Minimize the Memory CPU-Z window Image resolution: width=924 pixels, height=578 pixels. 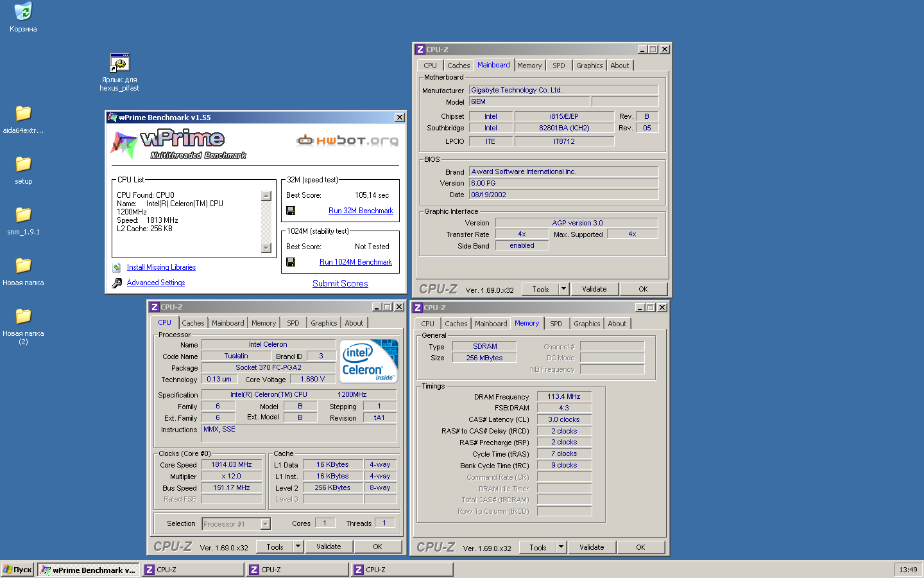[x=640, y=308]
